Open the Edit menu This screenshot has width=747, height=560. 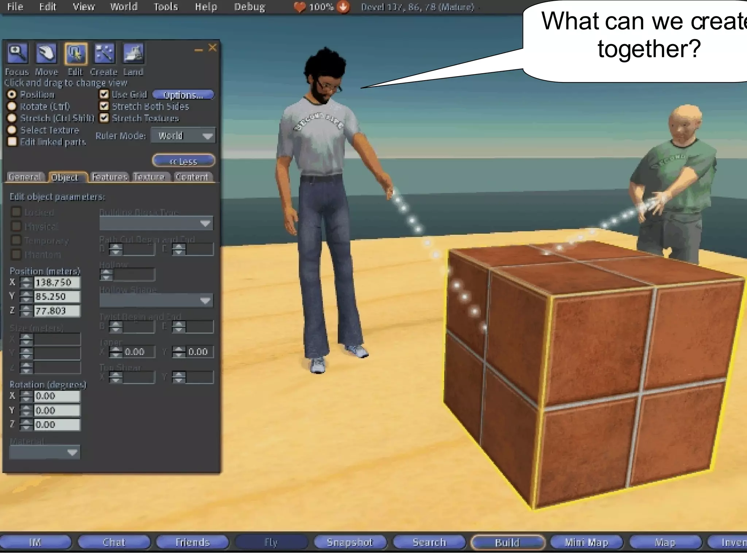[48, 7]
